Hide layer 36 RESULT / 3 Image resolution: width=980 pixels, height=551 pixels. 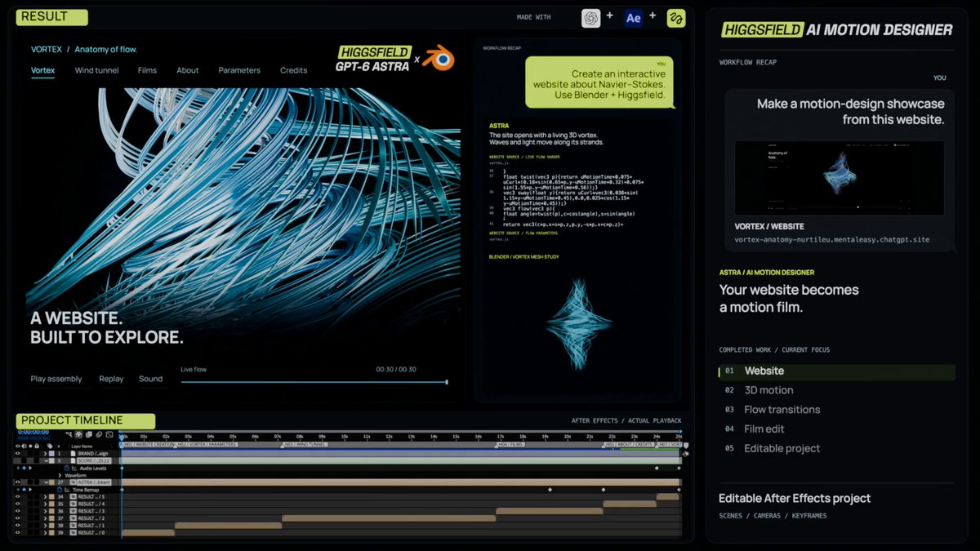click(18, 511)
